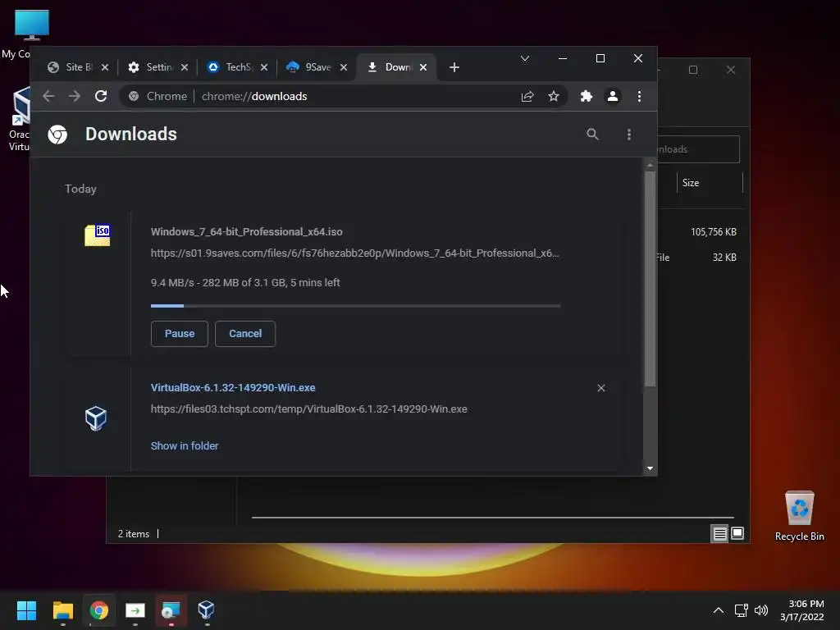This screenshot has height=630, width=840.
Task: Open the Recycle Bin desktop icon
Action: click(799, 516)
